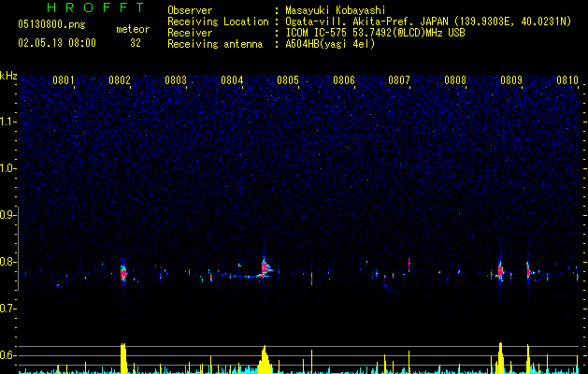588x374 pixels.
Task: Click the 0803 time marker
Action: tap(176, 80)
